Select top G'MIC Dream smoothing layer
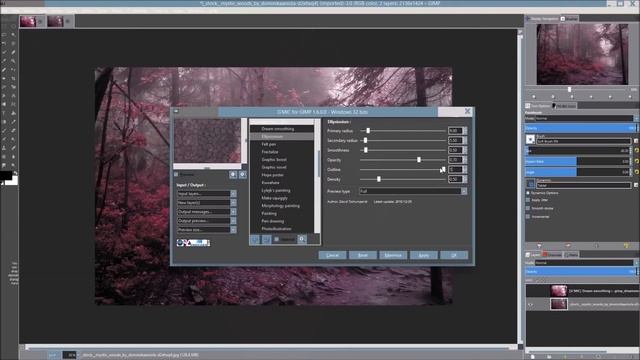 (582, 291)
